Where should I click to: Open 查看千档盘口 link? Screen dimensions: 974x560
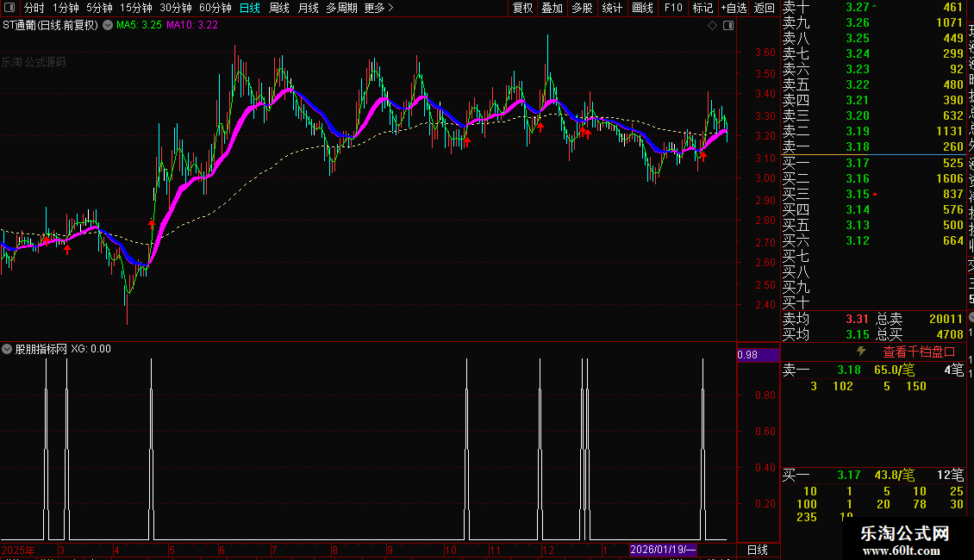pos(919,352)
